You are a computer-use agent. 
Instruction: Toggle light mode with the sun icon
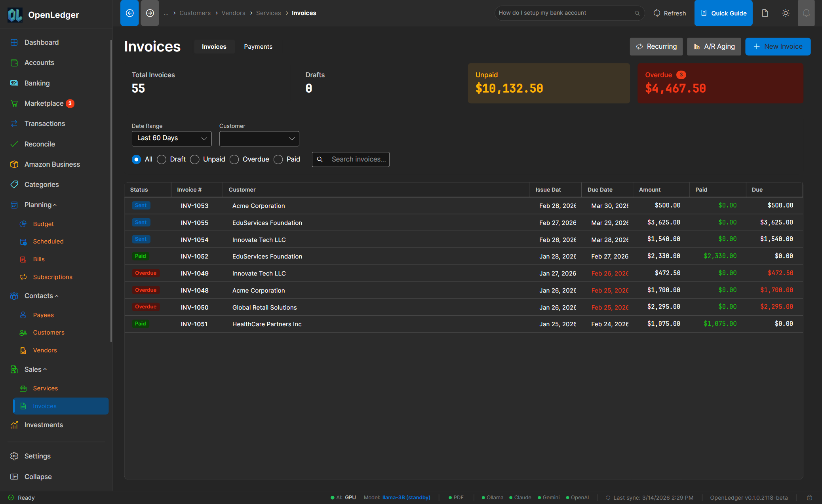[786, 13]
